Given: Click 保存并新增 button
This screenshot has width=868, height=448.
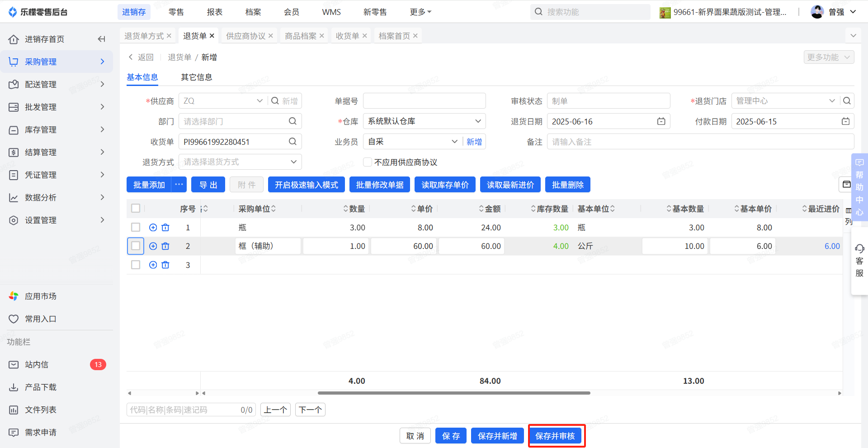Looking at the screenshot, I should click(497, 436).
